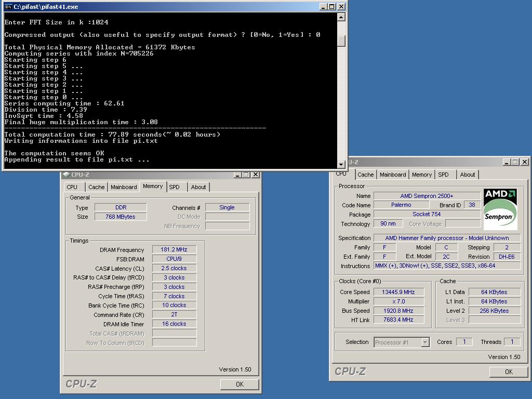Click the Channels # value Single
532x399 pixels.
[x=227, y=207]
